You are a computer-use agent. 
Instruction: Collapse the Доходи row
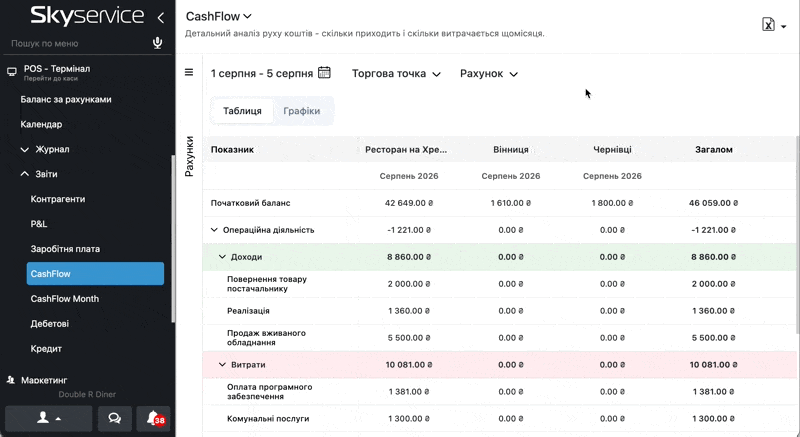tap(222, 257)
